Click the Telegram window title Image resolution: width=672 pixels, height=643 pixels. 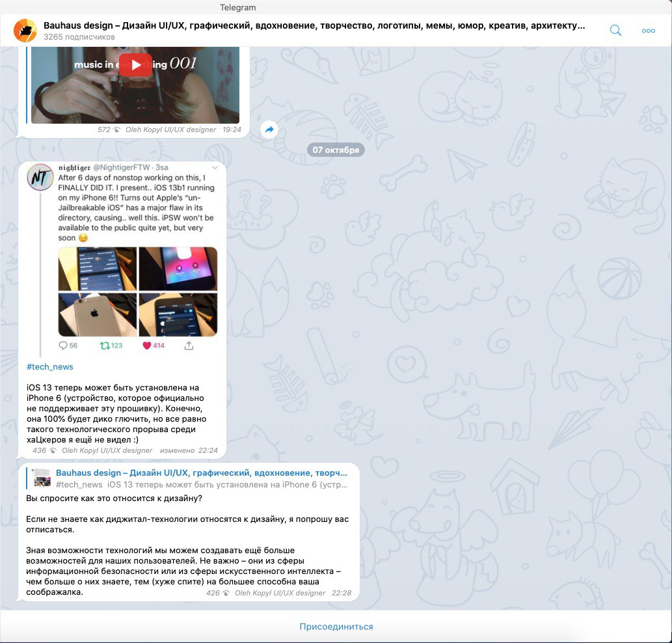(238, 7)
